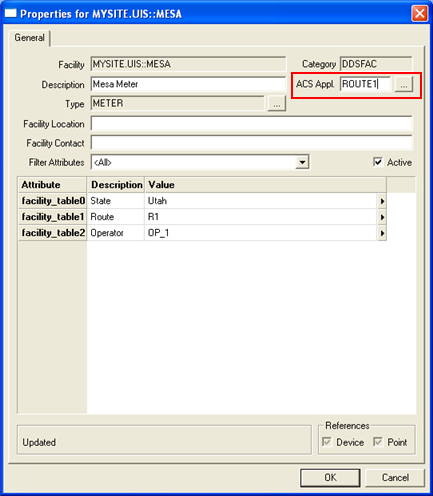Close the Properties window
The width and height of the screenshot is (433, 496).
pos(419,14)
